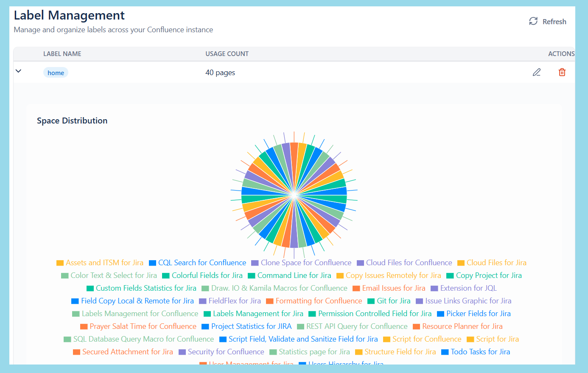588x373 pixels.
Task: Click Email Issues for Jira color swatch
Action: click(356, 289)
